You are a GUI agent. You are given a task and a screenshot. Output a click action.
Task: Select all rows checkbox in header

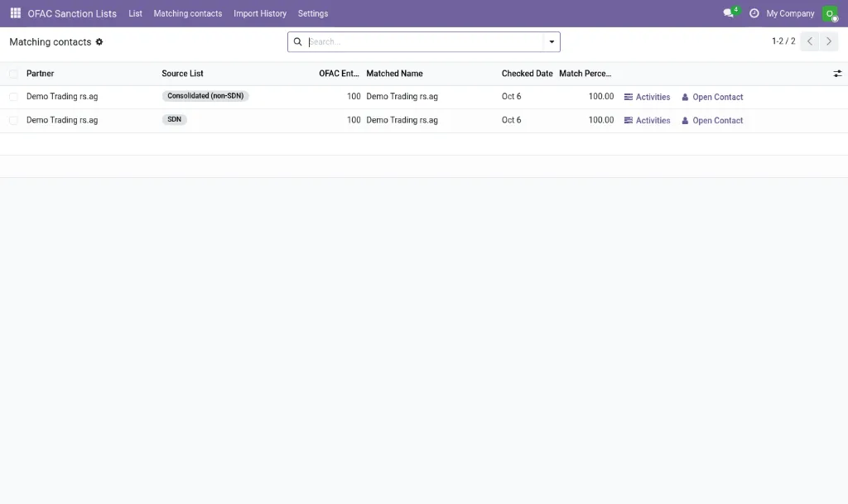(13, 74)
